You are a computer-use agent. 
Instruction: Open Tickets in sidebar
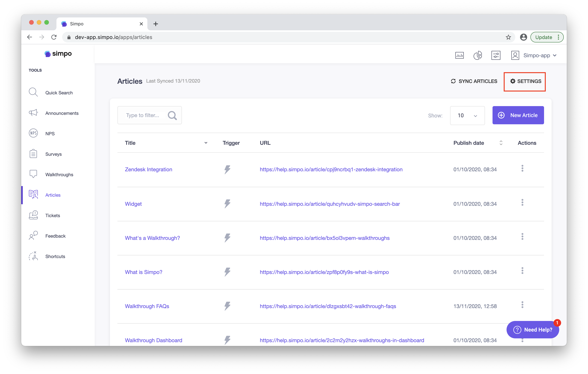[52, 215]
